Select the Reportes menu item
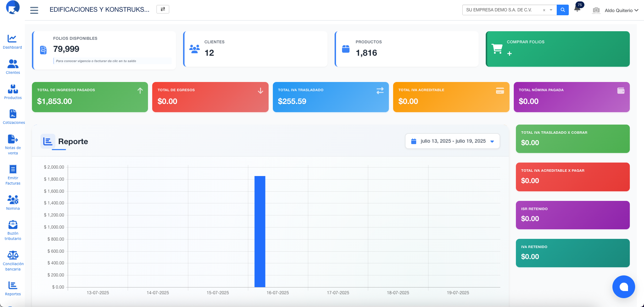 pos(13,288)
